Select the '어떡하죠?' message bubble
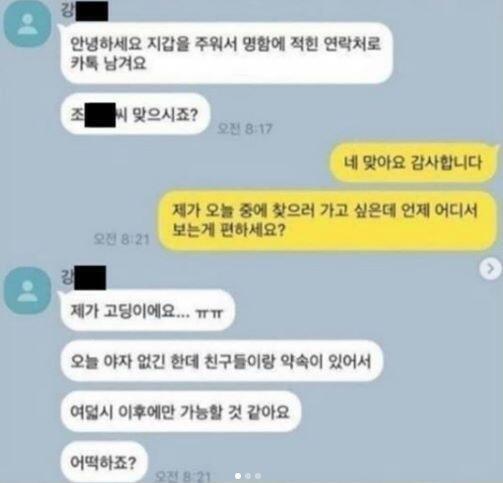The height and width of the screenshot is (483, 503). click(104, 462)
